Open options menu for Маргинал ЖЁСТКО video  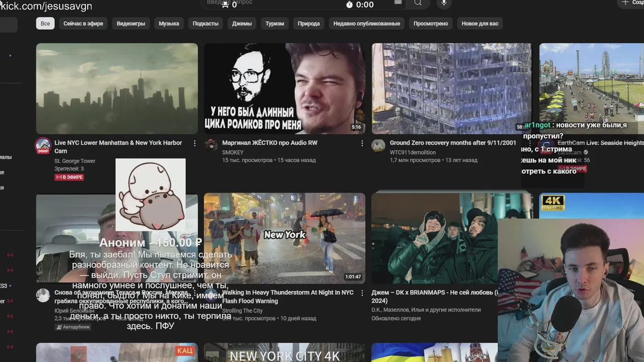point(362,143)
